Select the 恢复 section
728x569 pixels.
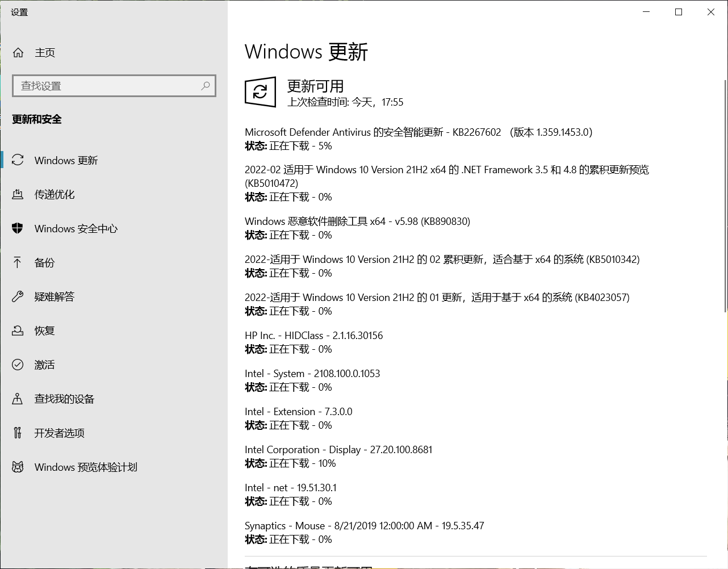tap(114, 330)
